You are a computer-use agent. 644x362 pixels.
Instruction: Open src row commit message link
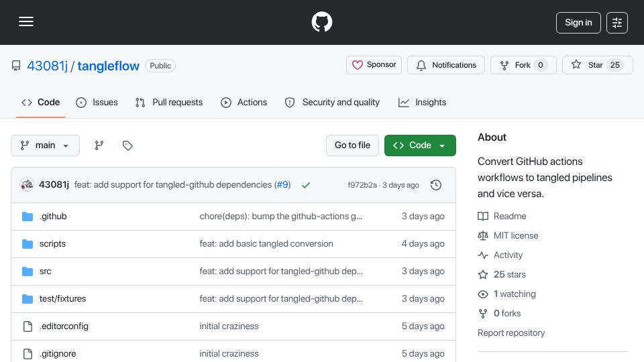click(281, 271)
